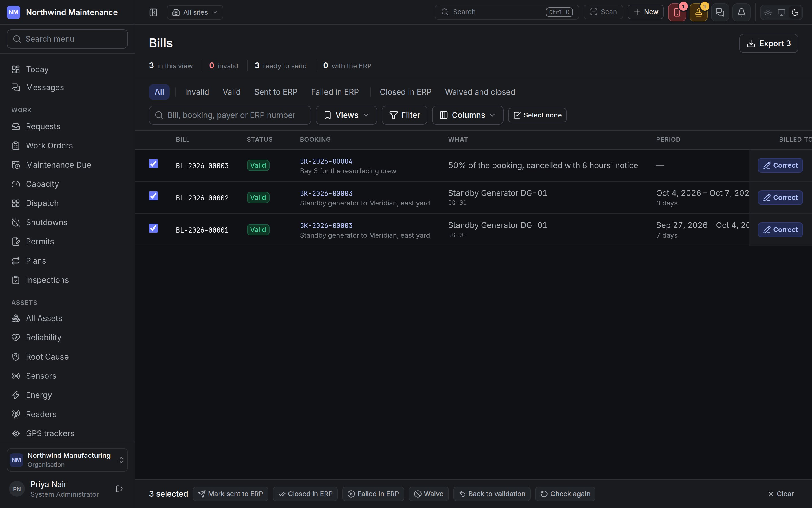Screen dimensions: 812x508
Task: Click Select none button
Action: tap(537, 115)
